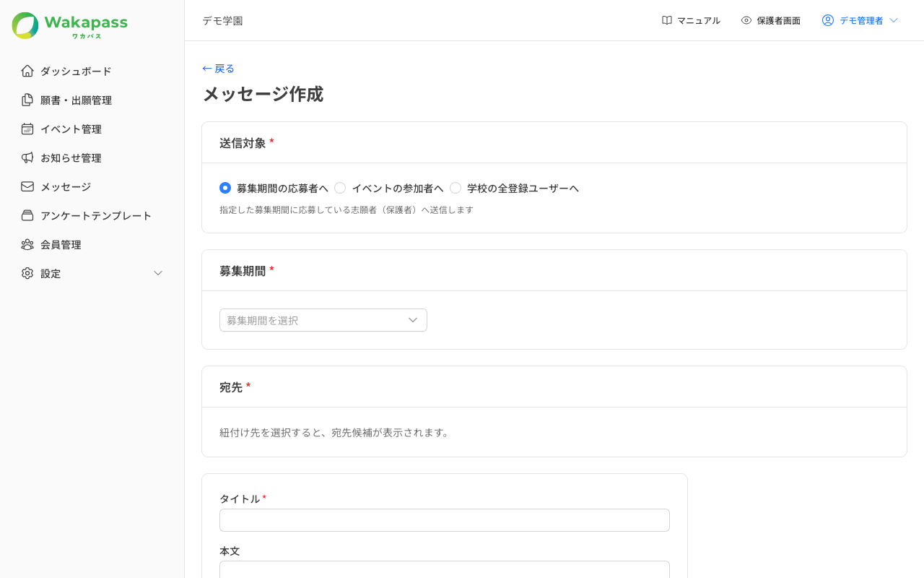Click the gear icon for 設定
924x578 pixels.
(x=27, y=273)
